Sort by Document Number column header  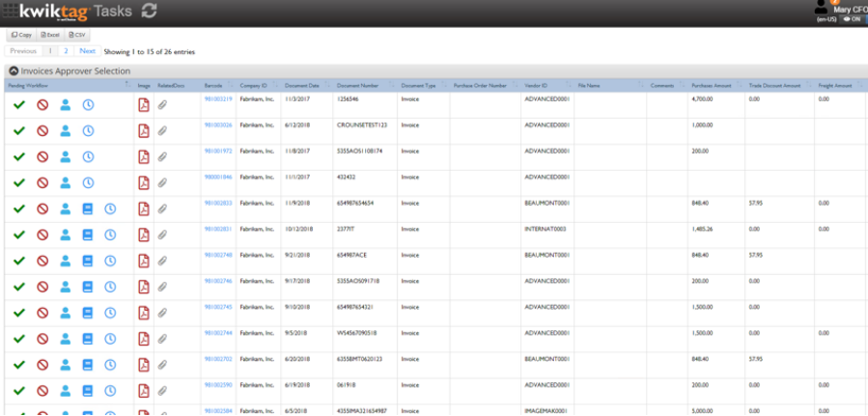click(365, 86)
